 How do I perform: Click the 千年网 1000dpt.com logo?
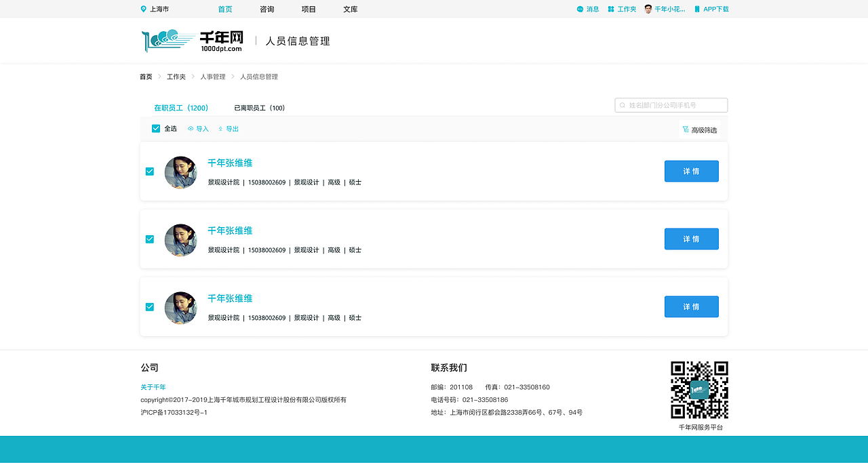tap(193, 41)
